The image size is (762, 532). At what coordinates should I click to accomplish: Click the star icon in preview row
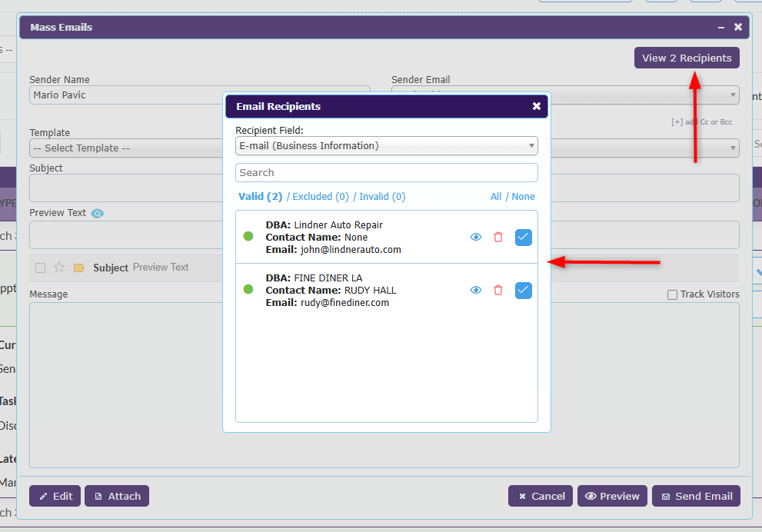pyautogui.click(x=59, y=268)
